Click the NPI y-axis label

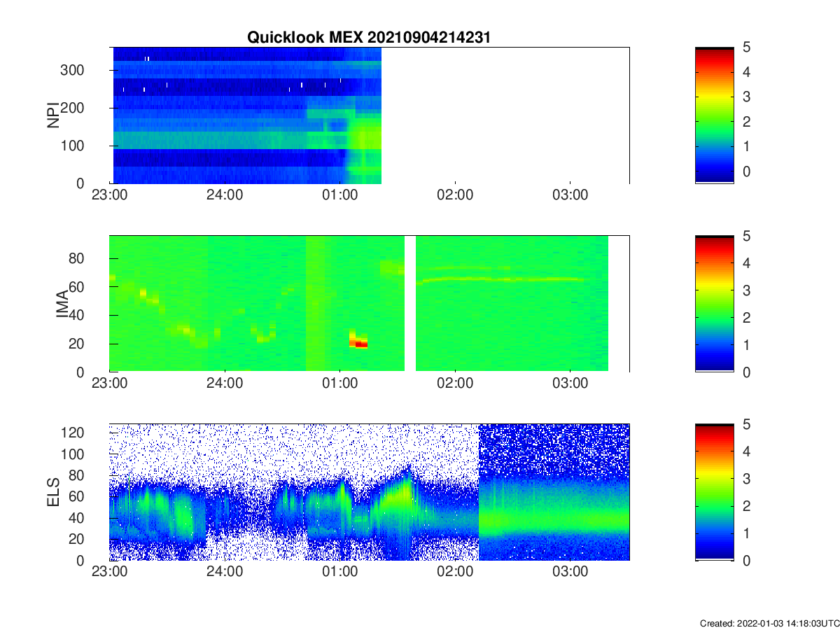pyautogui.click(x=52, y=115)
